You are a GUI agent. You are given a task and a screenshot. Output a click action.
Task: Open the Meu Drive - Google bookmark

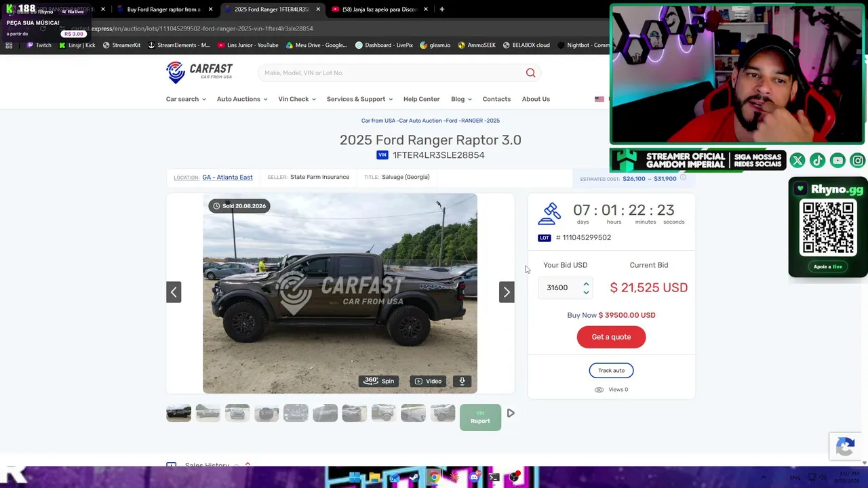click(x=316, y=45)
